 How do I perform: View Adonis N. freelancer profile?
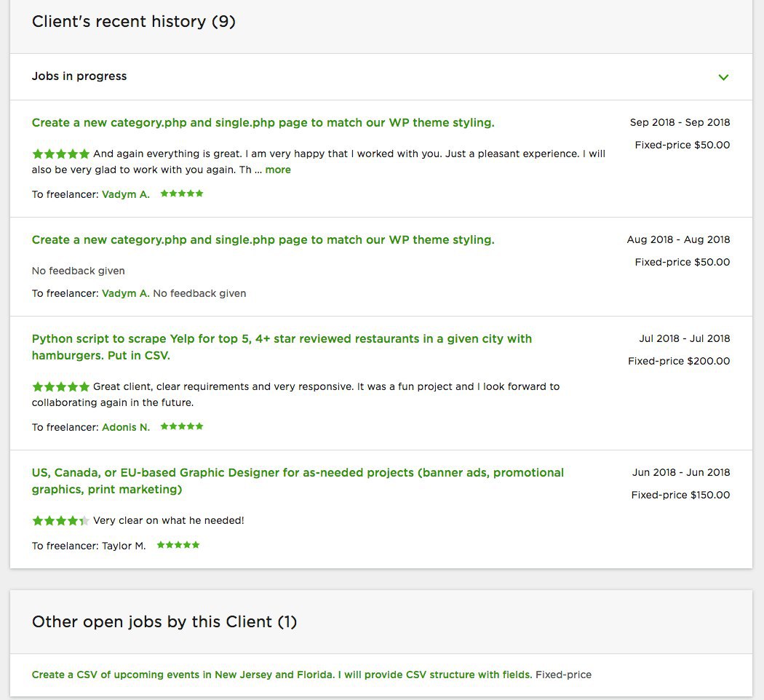(126, 427)
